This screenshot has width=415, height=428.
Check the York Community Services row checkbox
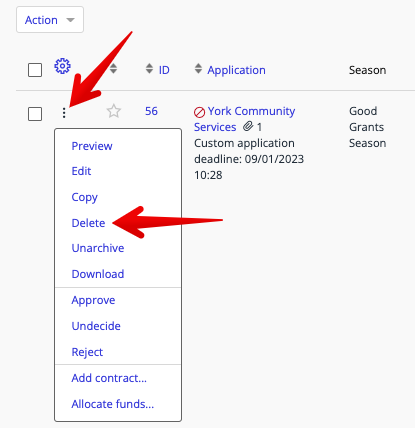35,114
